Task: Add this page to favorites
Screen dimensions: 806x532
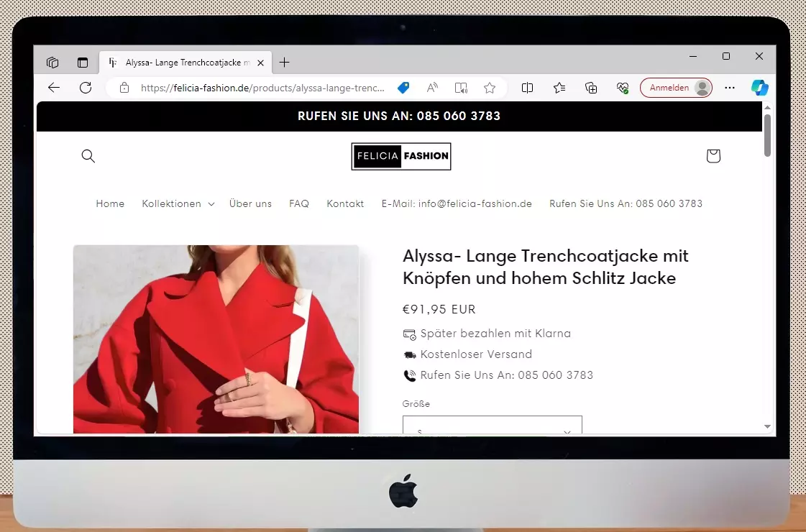Action: 490,88
